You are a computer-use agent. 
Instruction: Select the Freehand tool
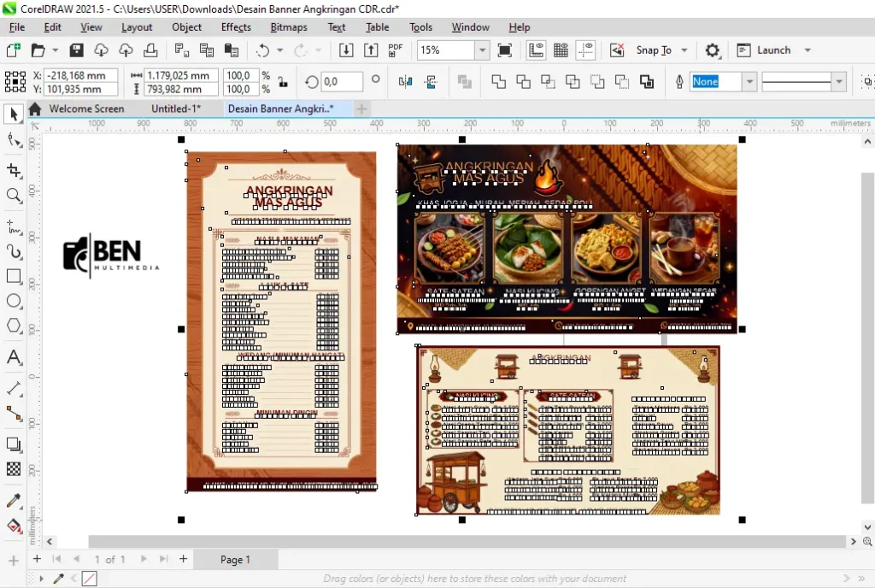[x=14, y=227]
